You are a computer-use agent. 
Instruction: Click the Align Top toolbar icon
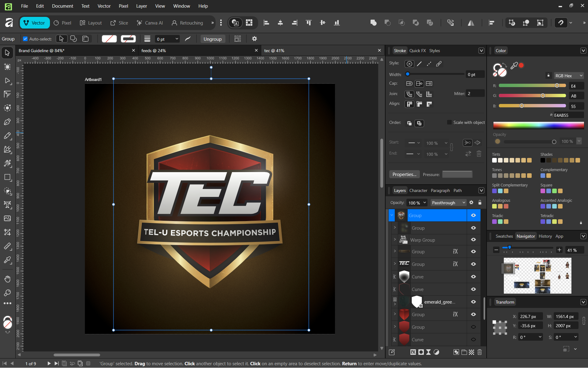[x=309, y=23]
